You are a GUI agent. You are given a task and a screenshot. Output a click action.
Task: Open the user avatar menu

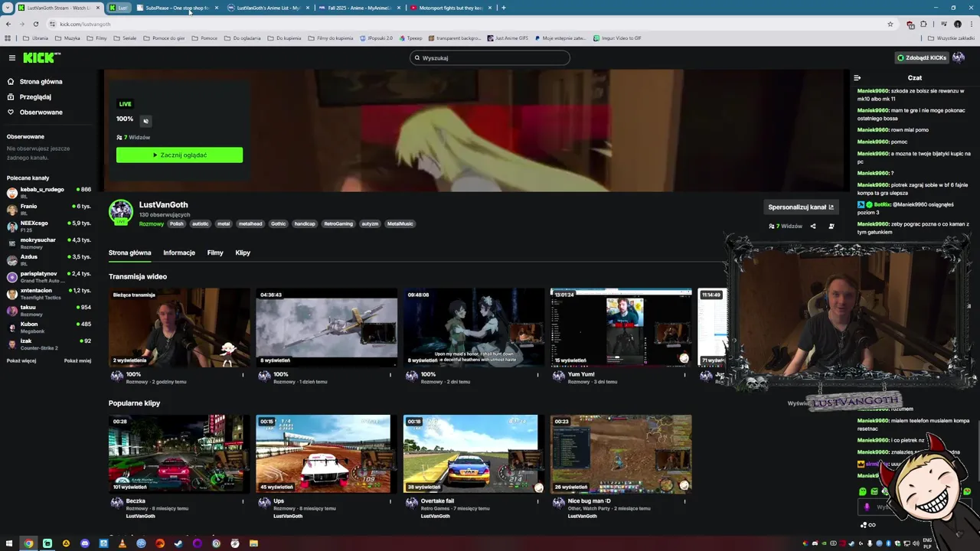[x=959, y=58]
